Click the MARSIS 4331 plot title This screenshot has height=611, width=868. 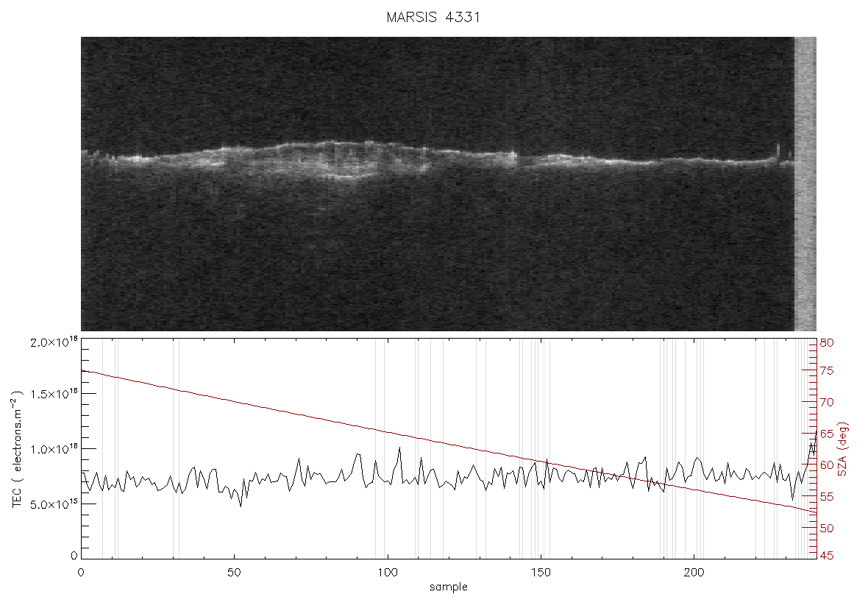click(x=433, y=17)
